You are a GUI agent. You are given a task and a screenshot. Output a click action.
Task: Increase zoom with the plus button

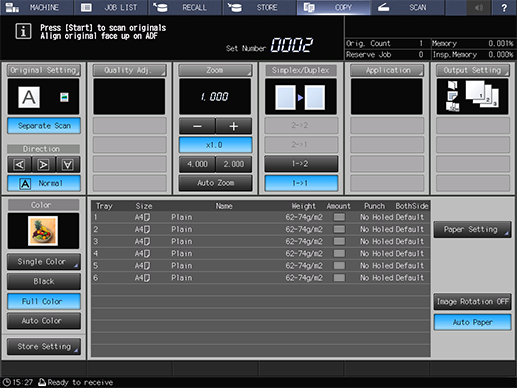(x=234, y=126)
